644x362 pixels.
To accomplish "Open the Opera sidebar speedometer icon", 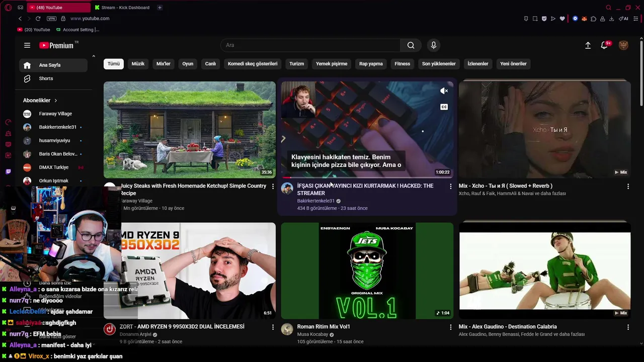I will pyautogui.click(x=8, y=122).
